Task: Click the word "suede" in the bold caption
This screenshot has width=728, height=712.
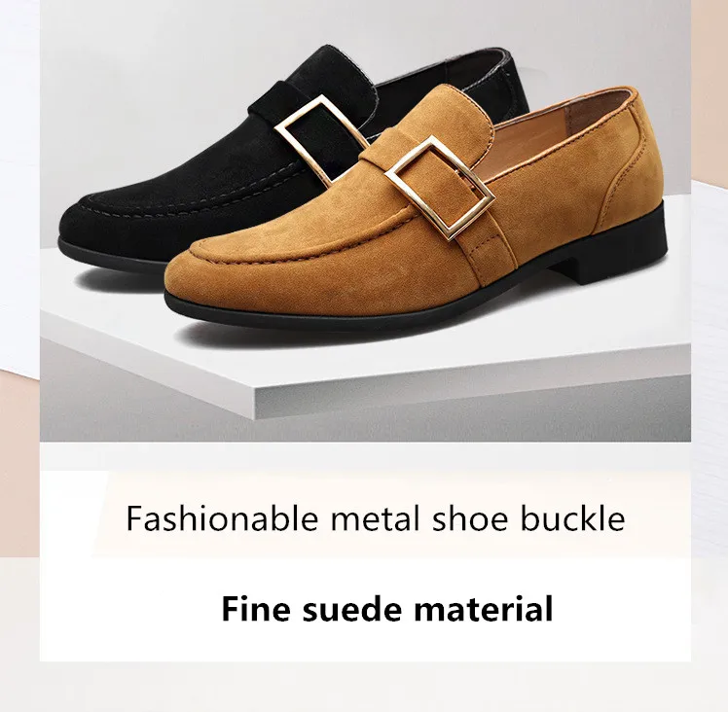Action: click(x=352, y=609)
